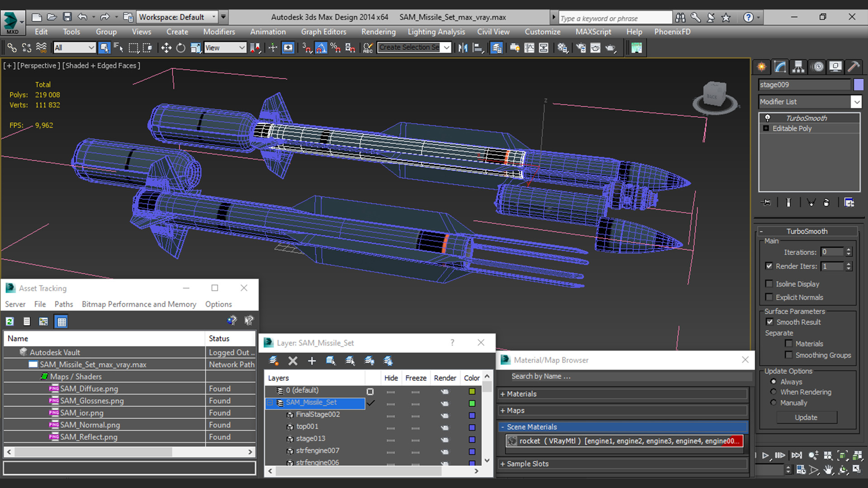868x488 pixels.
Task: Collapse the TurboSmooth rollout header
Action: tap(807, 231)
